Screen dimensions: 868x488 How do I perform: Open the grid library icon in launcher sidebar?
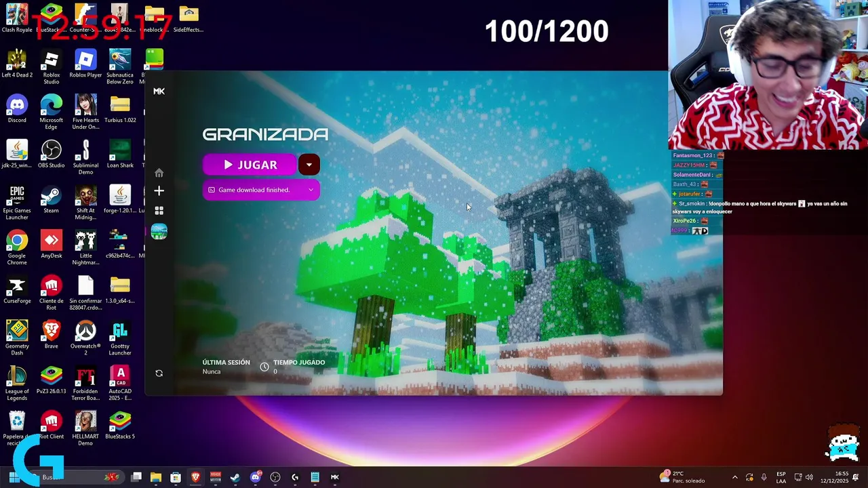[159, 211]
